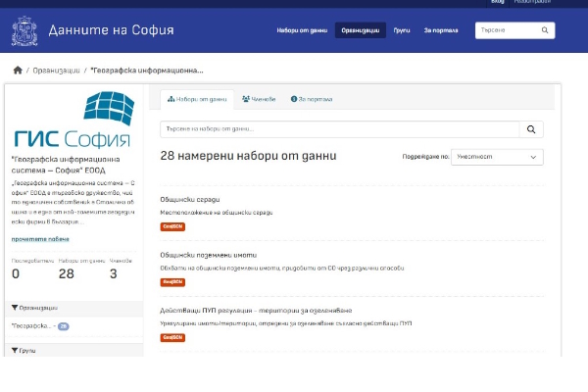Viewport: 588px width, 392px height.
Task: Click the magnifier icon in header search
Action: pyautogui.click(x=545, y=30)
